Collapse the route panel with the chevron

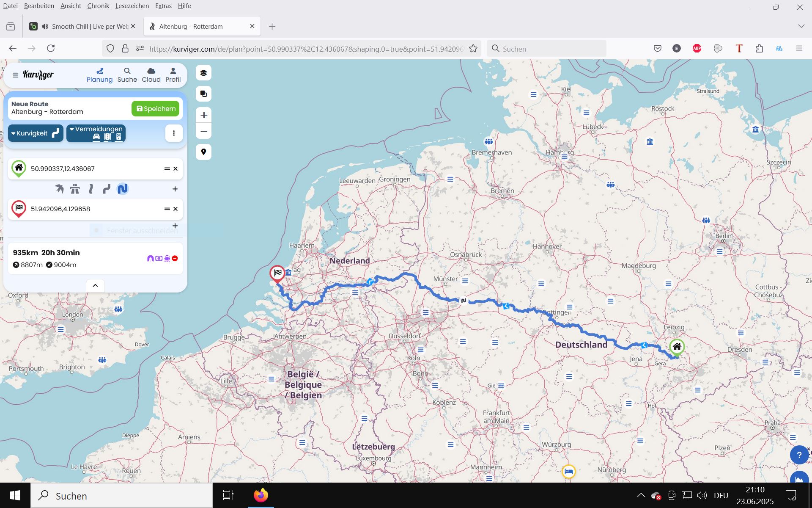(95, 286)
